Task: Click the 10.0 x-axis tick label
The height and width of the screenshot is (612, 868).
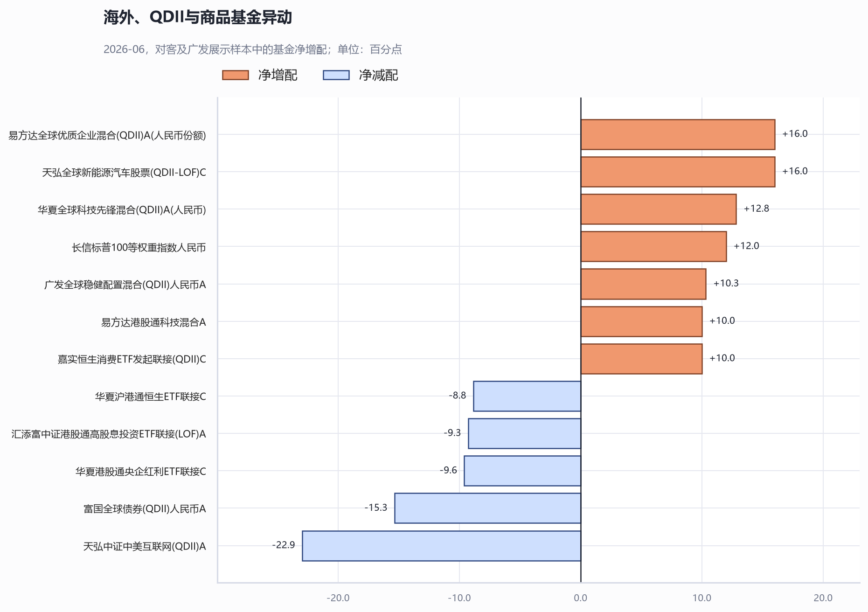Action: click(702, 598)
